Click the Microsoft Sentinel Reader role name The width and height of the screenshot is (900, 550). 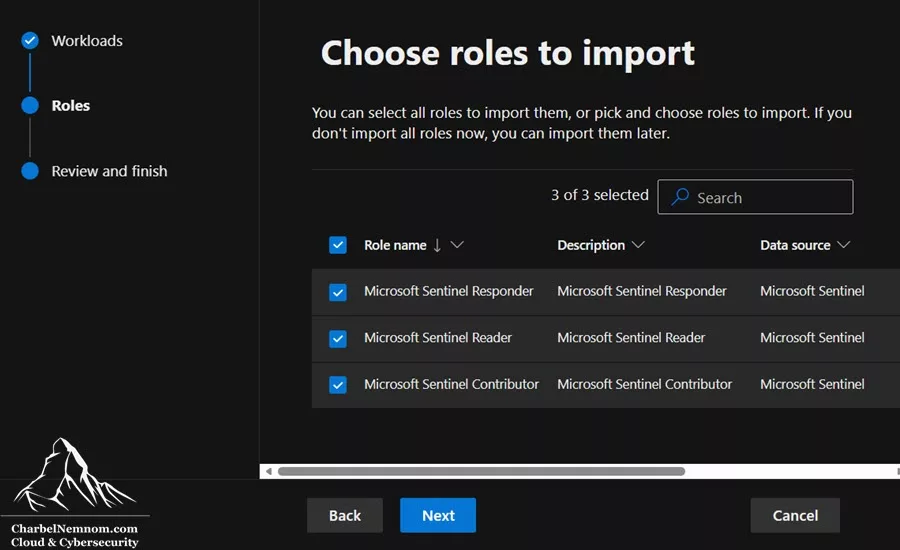[437, 338]
